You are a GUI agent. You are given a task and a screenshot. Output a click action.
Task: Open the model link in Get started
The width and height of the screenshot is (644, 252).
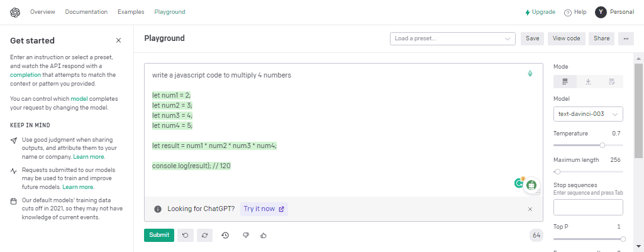point(79,99)
